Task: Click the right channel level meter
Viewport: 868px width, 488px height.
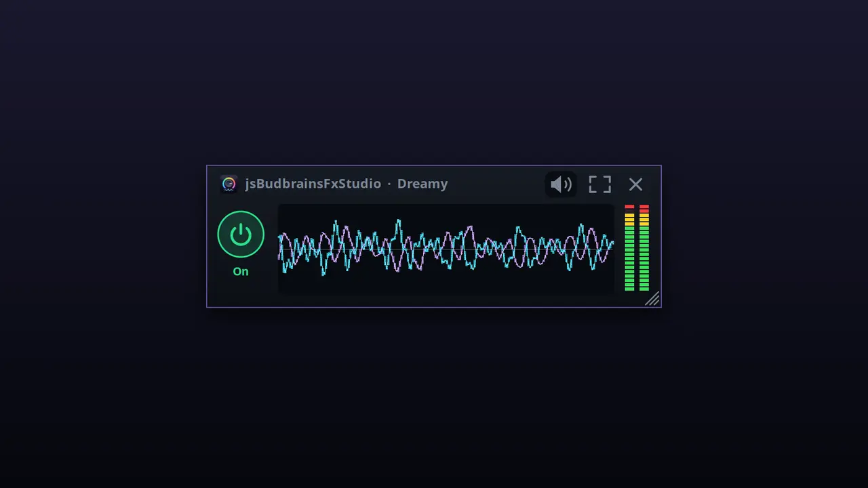Action: point(644,247)
